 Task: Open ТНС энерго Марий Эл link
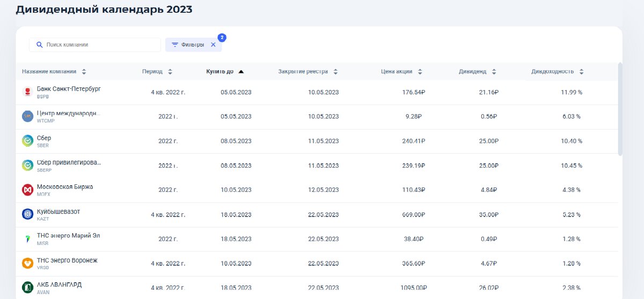[x=68, y=236]
